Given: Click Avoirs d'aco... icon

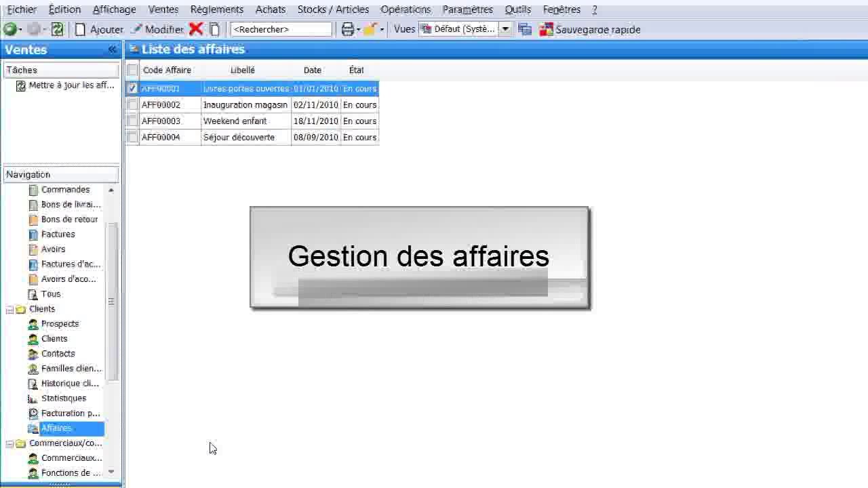Looking at the screenshot, I should click(33, 279).
